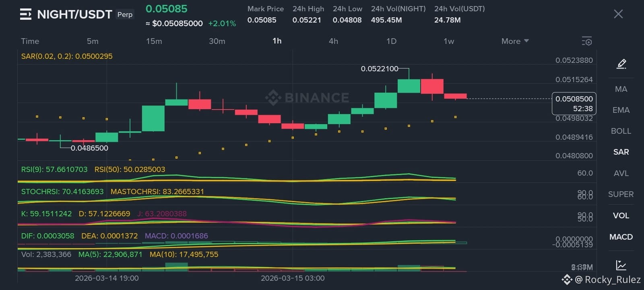Click the Perp contract label
This screenshot has width=644, height=290.
tap(125, 14)
